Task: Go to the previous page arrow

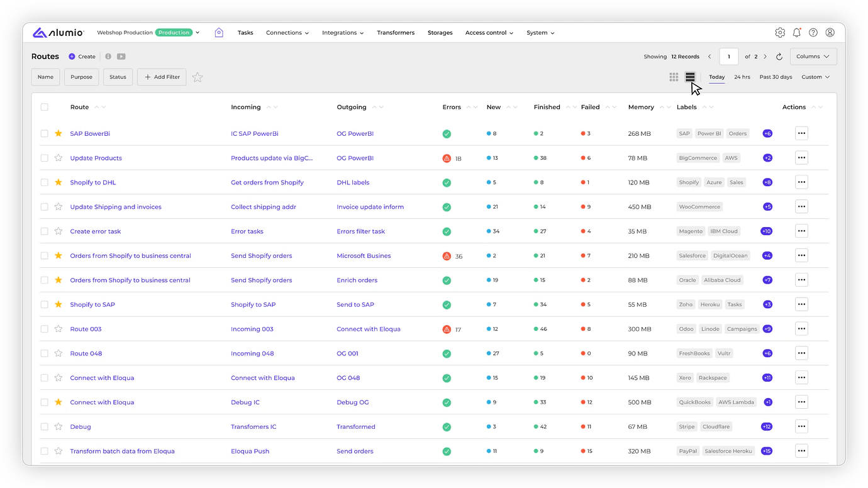Action: [x=709, y=57]
